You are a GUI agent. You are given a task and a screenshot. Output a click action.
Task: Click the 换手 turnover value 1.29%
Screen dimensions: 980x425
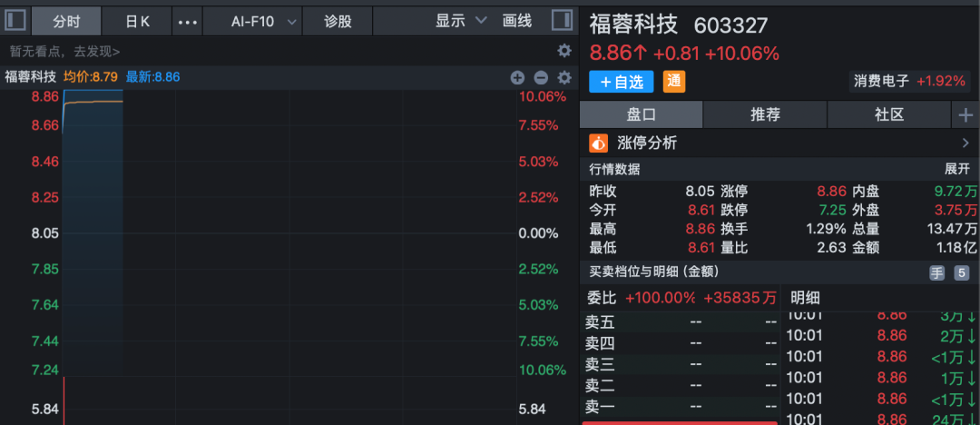point(826,229)
